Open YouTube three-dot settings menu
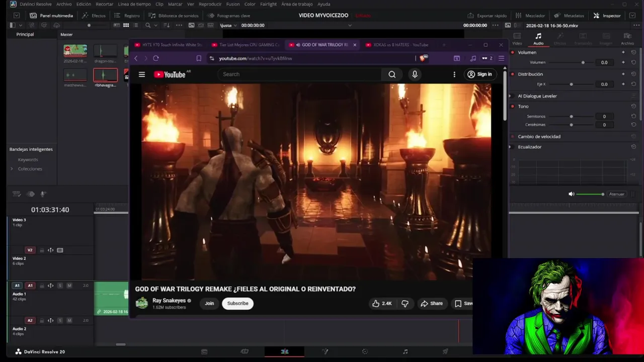 tap(454, 74)
